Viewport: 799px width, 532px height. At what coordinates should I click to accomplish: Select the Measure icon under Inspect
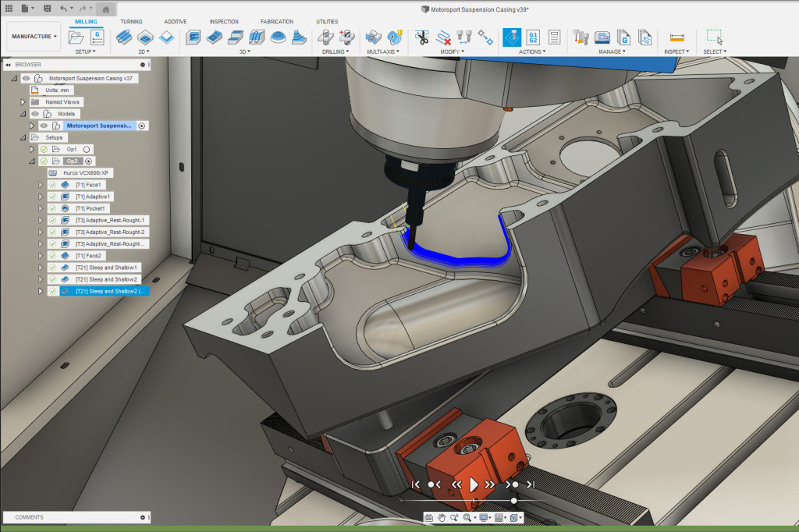(x=676, y=36)
